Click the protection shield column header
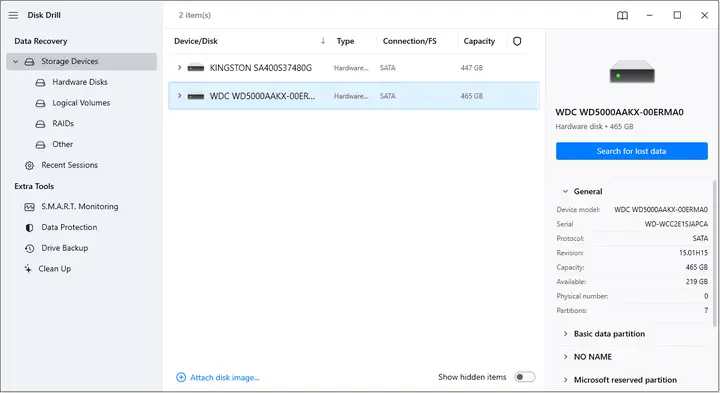 click(x=517, y=41)
